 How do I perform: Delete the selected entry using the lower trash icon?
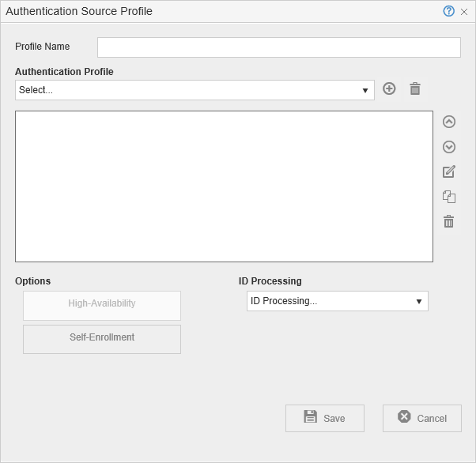click(x=449, y=222)
